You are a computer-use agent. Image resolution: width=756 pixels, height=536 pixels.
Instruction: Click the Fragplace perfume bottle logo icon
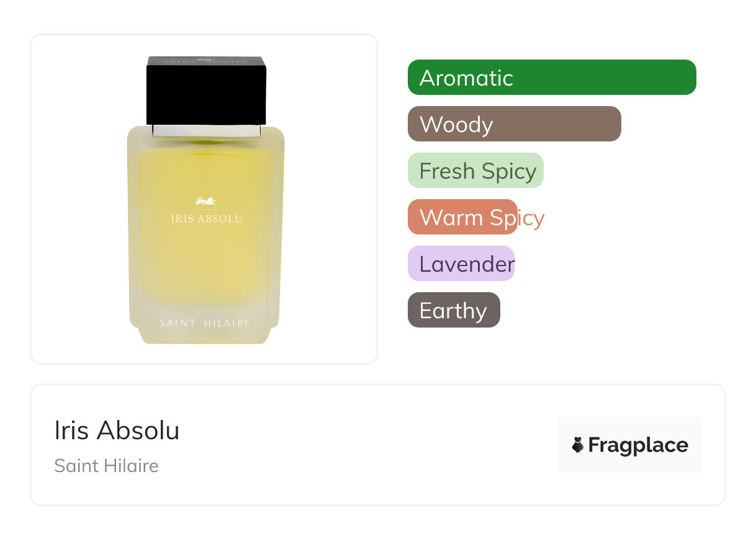tap(578, 445)
